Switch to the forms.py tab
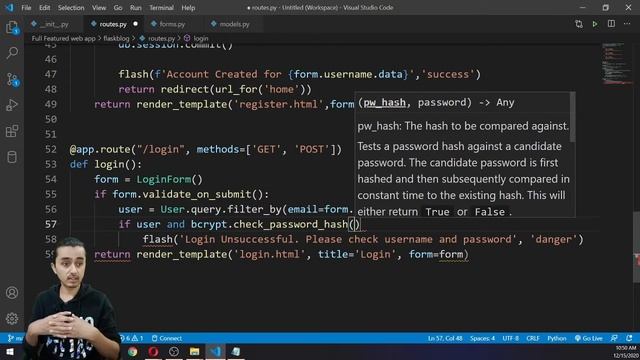The width and height of the screenshot is (640, 360). tap(172, 24)
